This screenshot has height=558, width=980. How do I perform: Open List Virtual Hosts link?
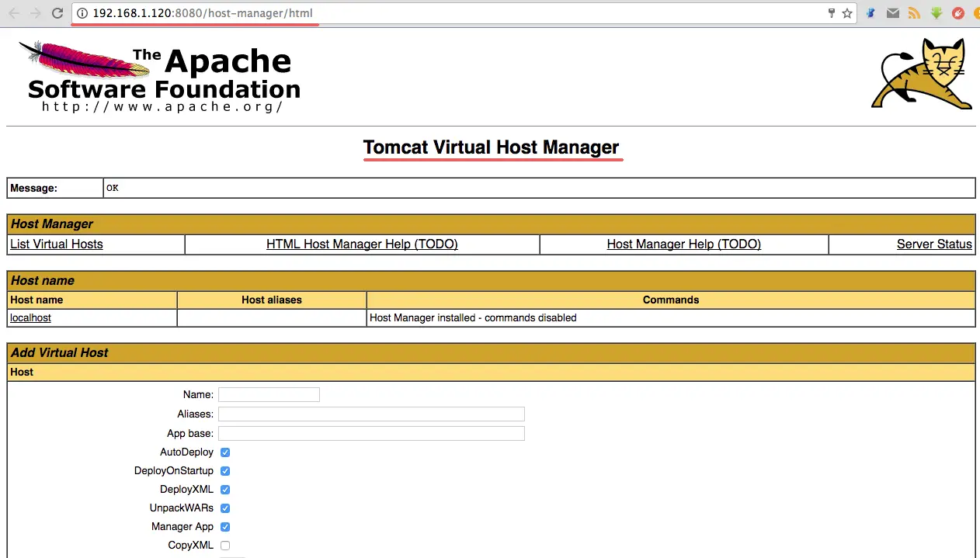point(57,244)
